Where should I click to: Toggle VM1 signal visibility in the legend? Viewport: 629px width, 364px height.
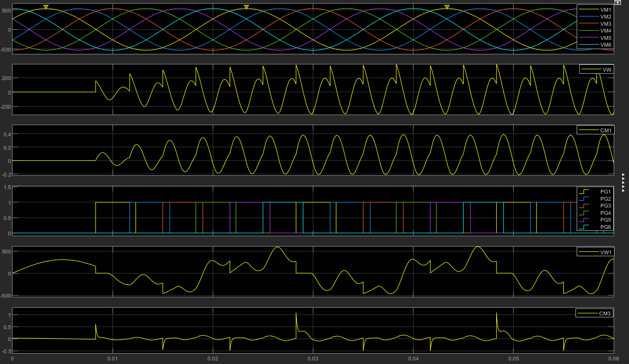click(596, 10)
